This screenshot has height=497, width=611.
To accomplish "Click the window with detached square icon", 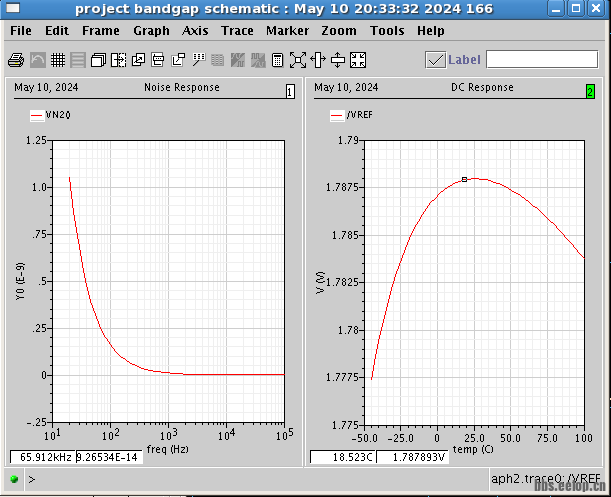I will point(178,60).
